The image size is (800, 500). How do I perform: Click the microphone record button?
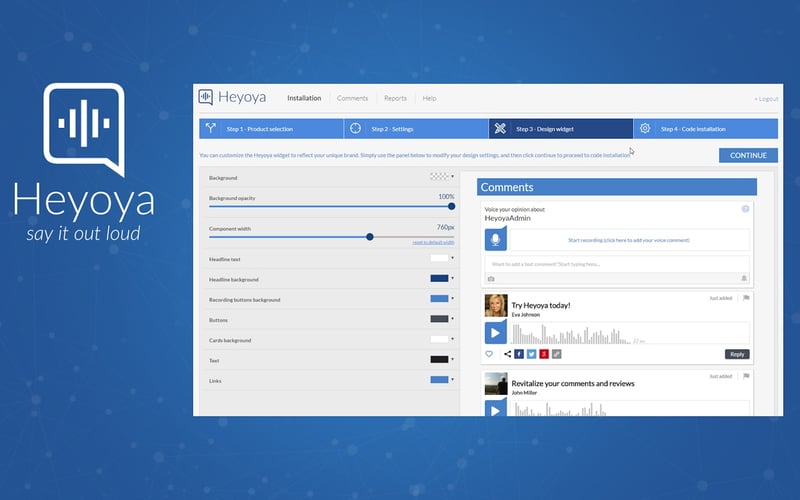click(x=495, y=239)
